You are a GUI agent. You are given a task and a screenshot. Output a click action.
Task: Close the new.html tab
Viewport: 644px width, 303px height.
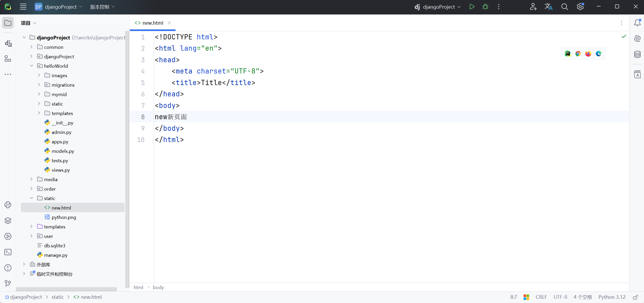169,23
